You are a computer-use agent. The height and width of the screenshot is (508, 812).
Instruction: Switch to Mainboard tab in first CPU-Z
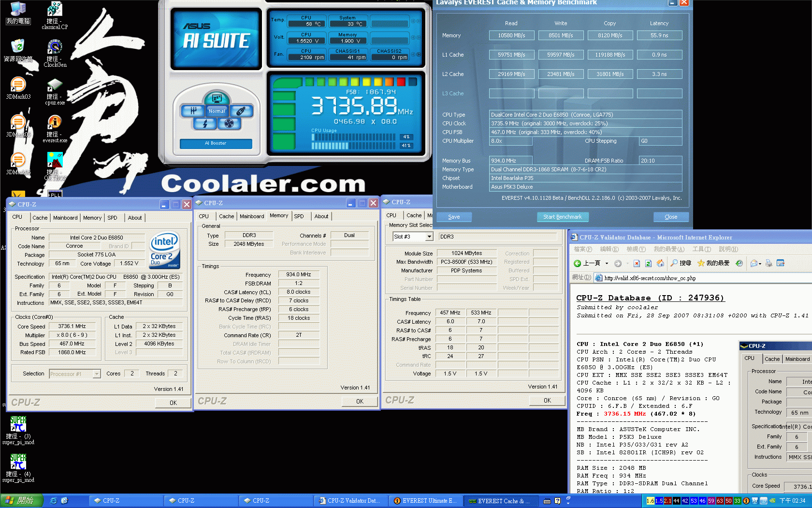point(65,218)
